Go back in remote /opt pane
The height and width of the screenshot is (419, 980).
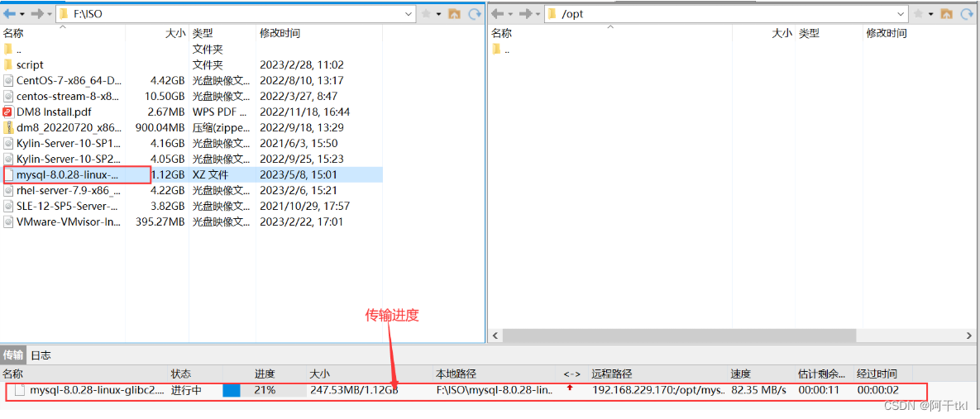pyautogui.click(x=497, y=14)
